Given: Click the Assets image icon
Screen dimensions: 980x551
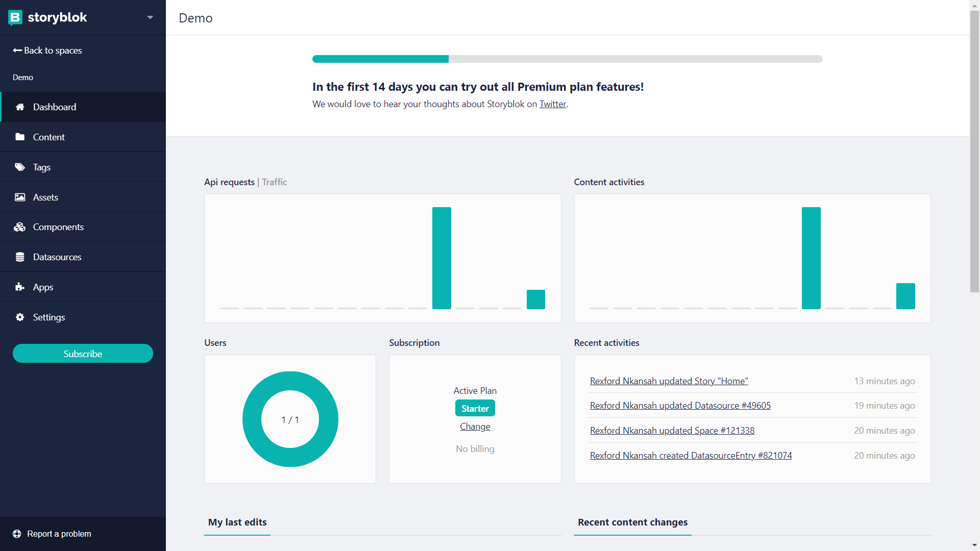Looking at the screenshot, I should pos(20,197).
